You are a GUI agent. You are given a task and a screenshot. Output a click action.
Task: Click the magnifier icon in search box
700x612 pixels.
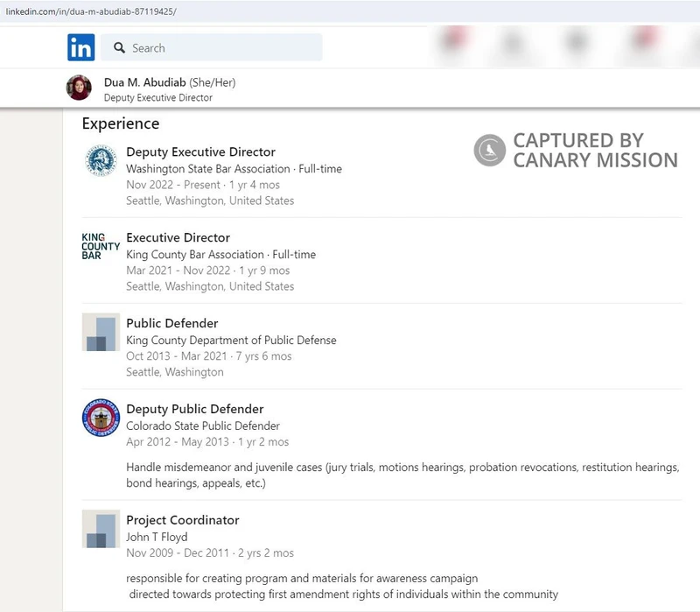(119, 47)
